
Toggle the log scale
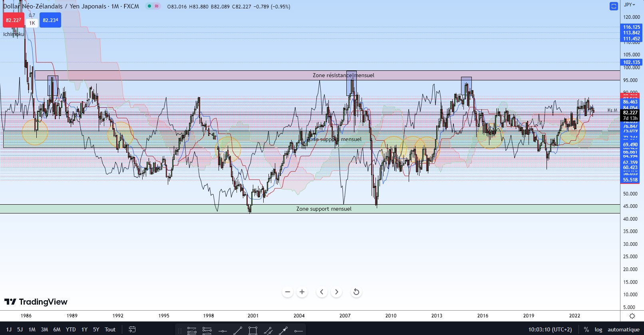598,329
